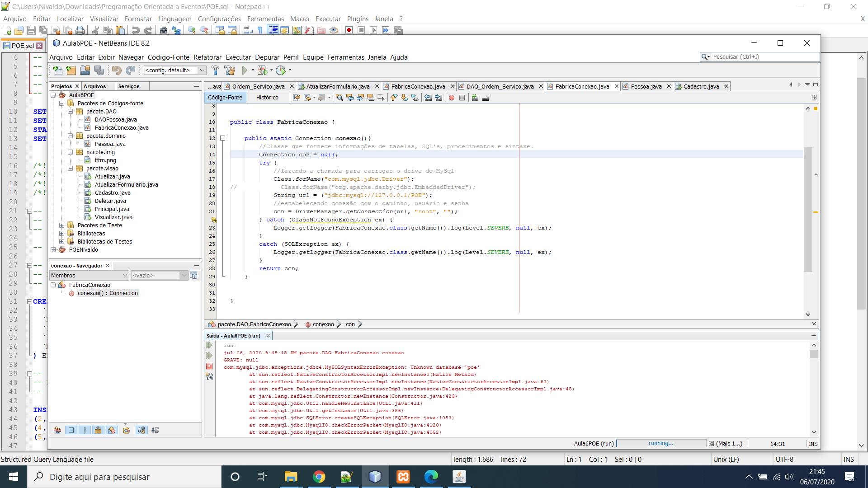Click the Pesquisar search field
Screen dimensions: 868x488
click(x=764, y=57)
